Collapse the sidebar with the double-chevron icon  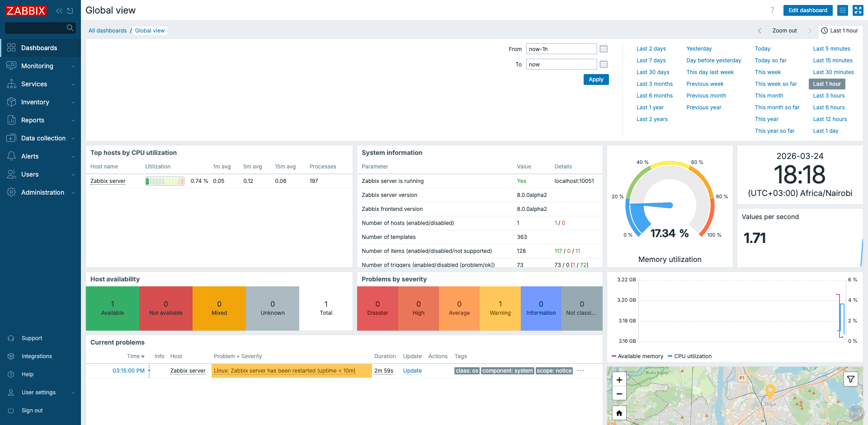coord(58,10)
